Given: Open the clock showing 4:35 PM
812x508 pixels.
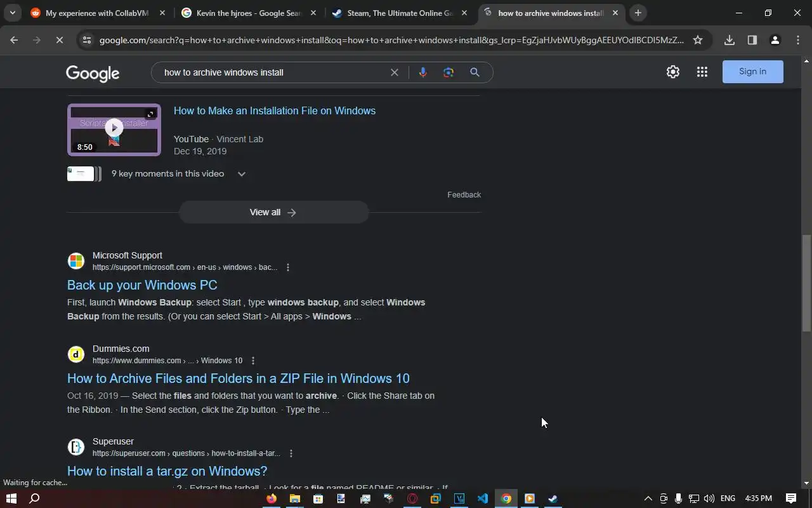Looking at the screenshot, I should tap(759, 498).
